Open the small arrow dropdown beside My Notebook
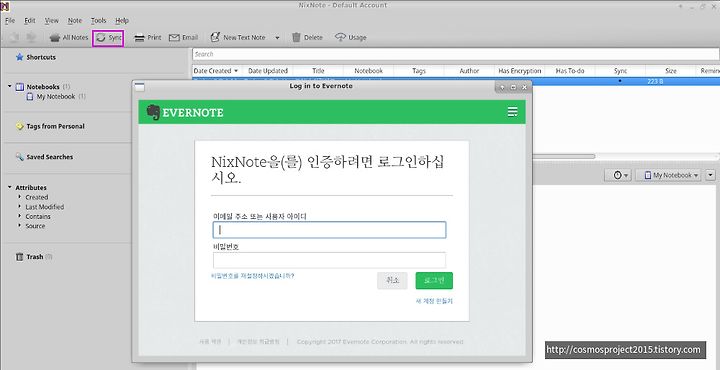Screen dimensions: 720x370 [x=711, y=175]
